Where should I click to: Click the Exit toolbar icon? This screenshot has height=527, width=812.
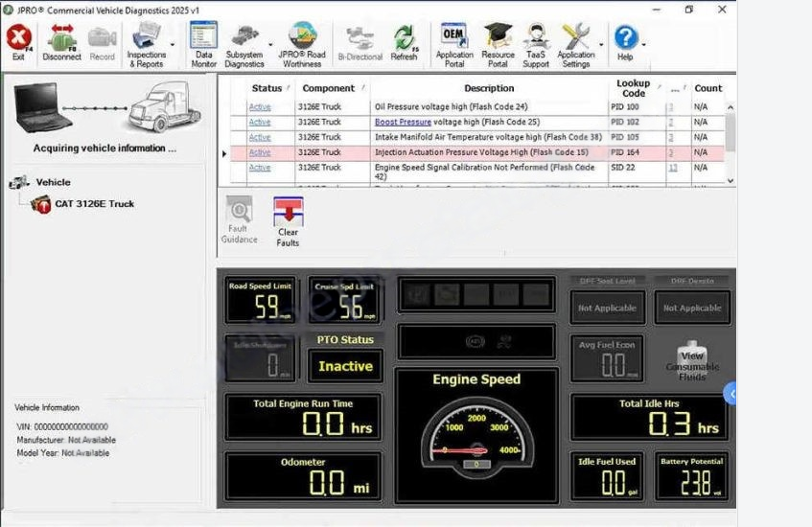(18, 42)
